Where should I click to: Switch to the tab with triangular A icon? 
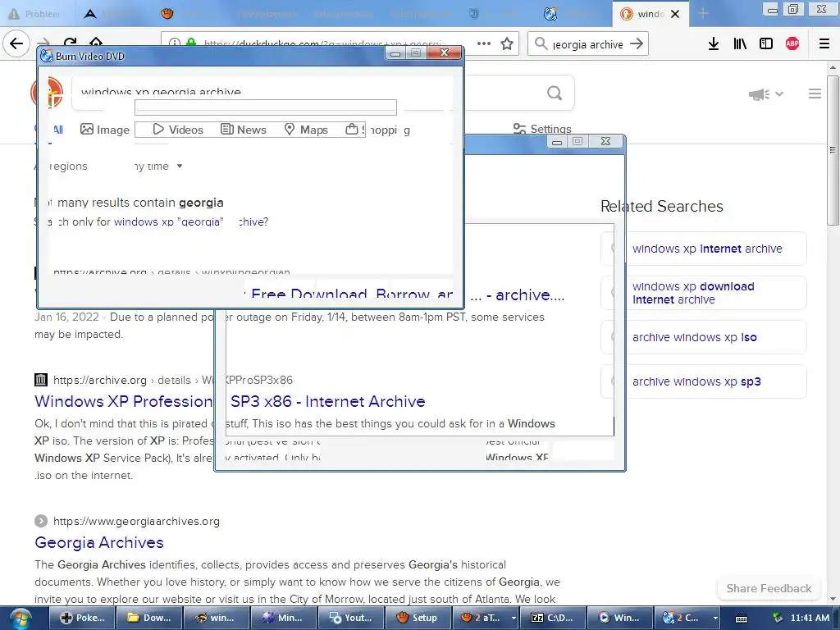pos(90,14)
